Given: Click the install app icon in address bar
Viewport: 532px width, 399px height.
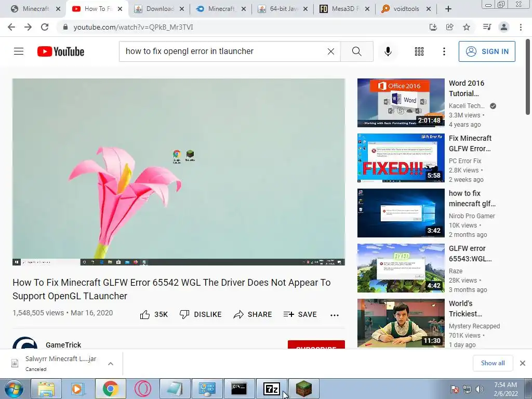Looking at the screenshot, I should (433, 27).
